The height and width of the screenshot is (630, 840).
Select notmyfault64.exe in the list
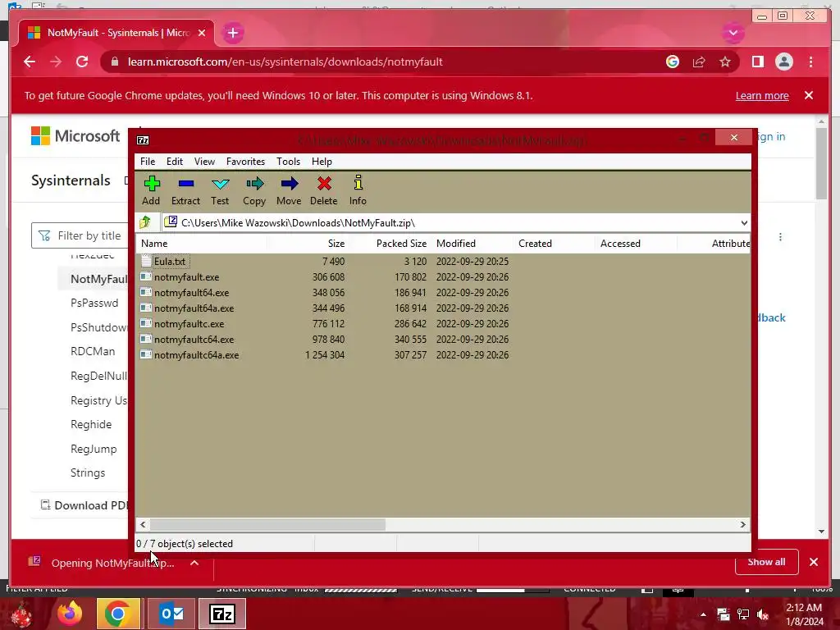(191, 293)
